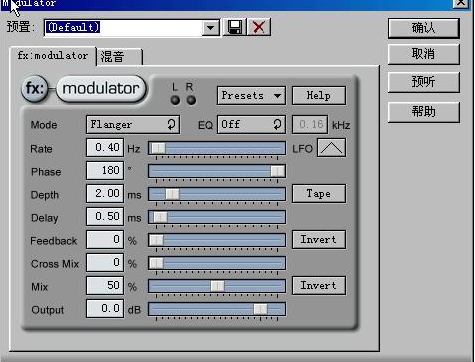This screenshot has width=475, height=362.
Task: Click the fx: round logo badge
Action: pos(35,88)
